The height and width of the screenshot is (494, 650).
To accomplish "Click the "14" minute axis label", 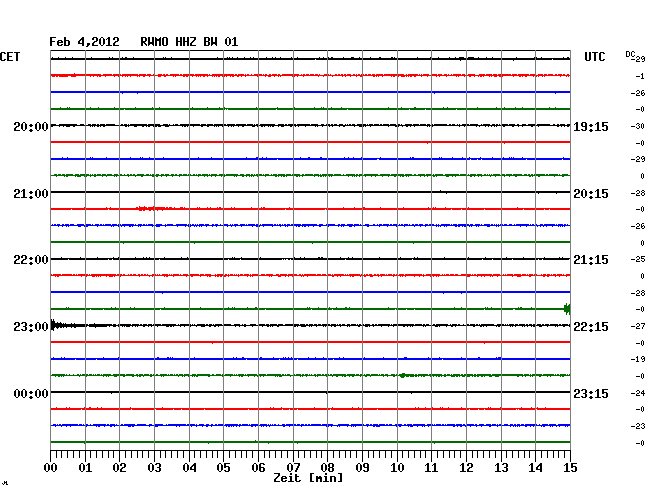I will pyautogui.click(x=535, y=468).
